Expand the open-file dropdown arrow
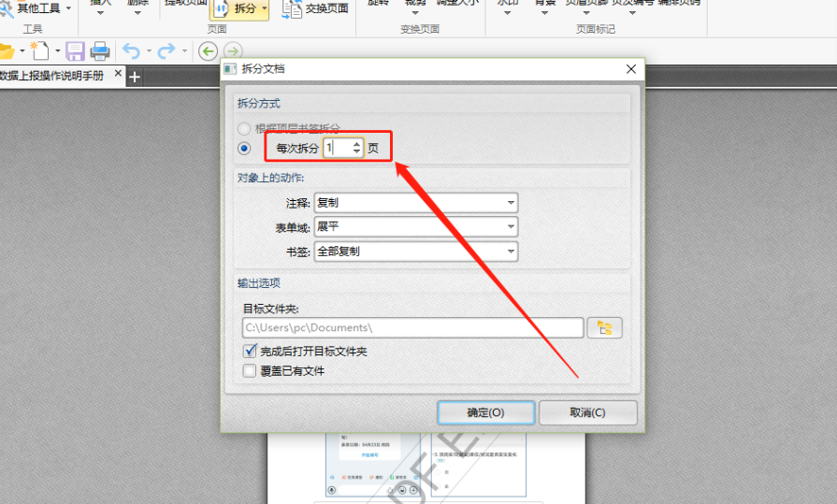837x504 pixels. [22, 51]
